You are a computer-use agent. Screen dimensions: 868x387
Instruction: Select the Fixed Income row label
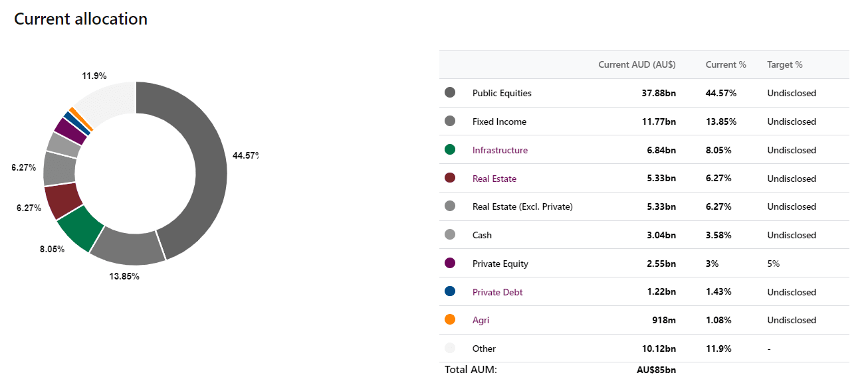pyautogui.click(x=499, y=121)
